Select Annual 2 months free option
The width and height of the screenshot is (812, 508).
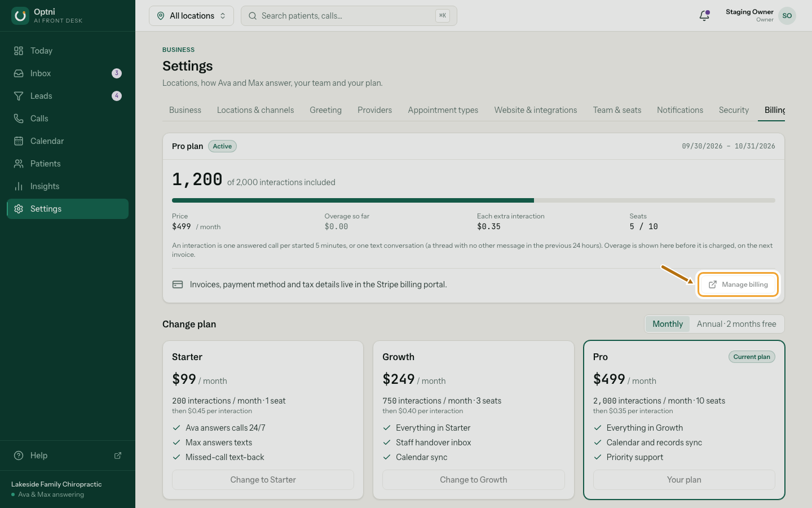pos(736,324)
